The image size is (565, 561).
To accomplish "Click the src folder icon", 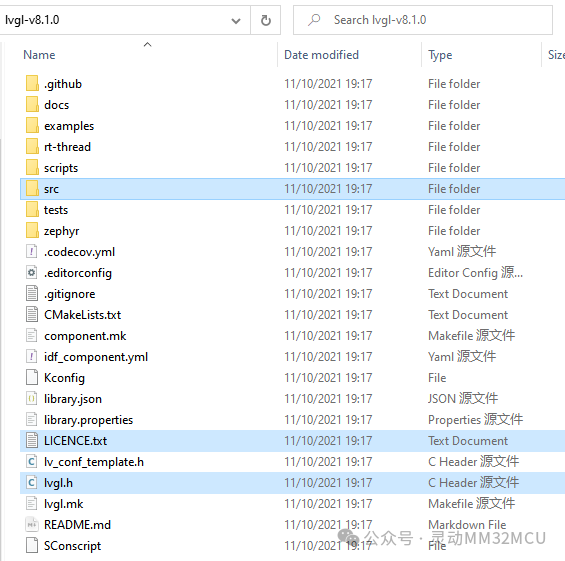I will click(x=32, y=188).
